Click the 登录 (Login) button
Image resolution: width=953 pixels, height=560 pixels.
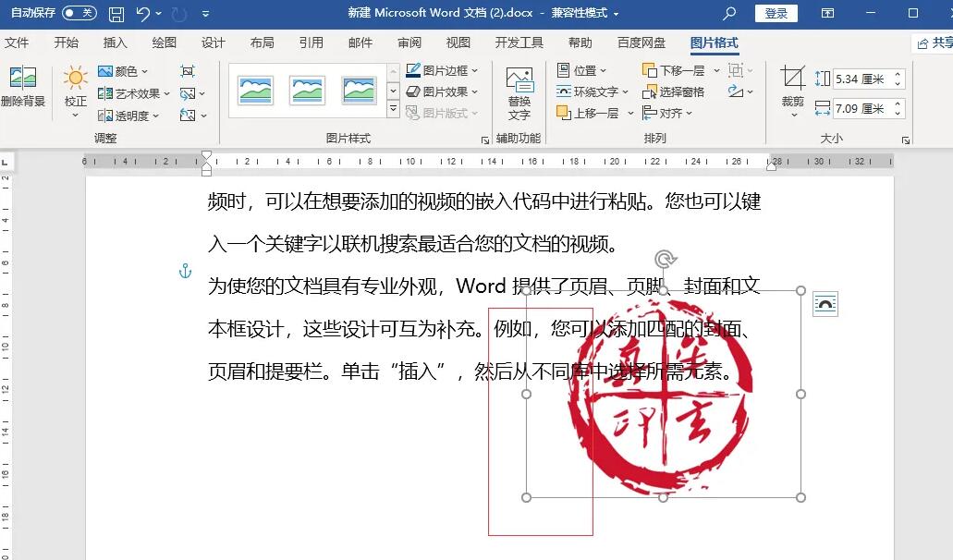coord(776,14)
